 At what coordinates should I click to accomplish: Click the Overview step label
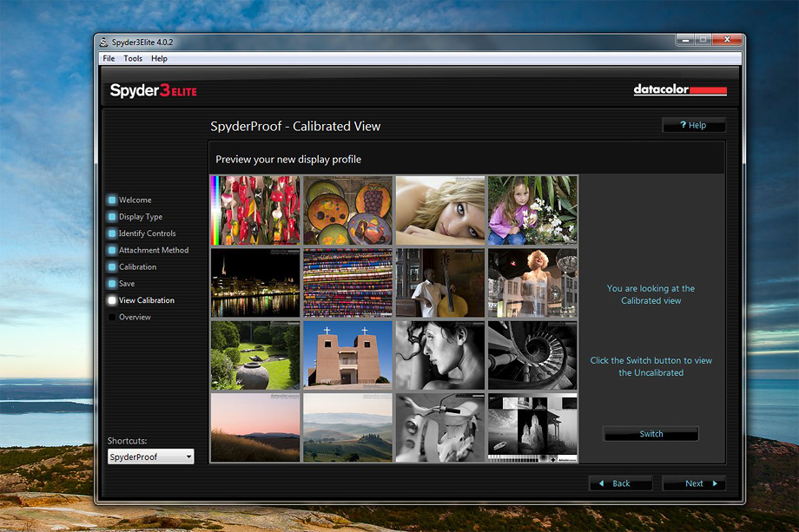click(x=135, y=317)
